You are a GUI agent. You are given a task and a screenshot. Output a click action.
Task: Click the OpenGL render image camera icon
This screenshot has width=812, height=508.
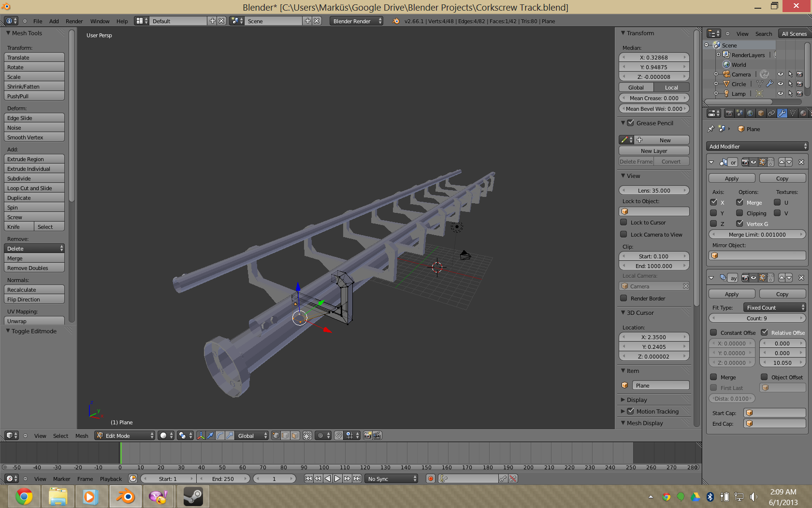[367, 435]
